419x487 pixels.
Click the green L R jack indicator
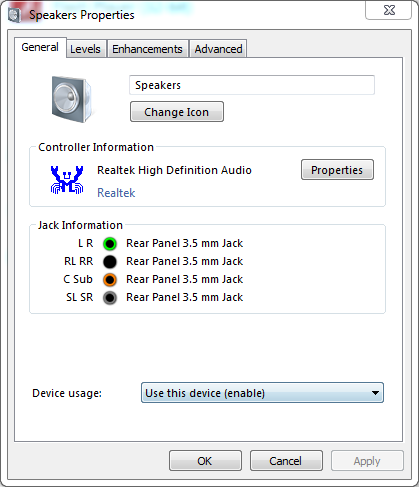110,244
